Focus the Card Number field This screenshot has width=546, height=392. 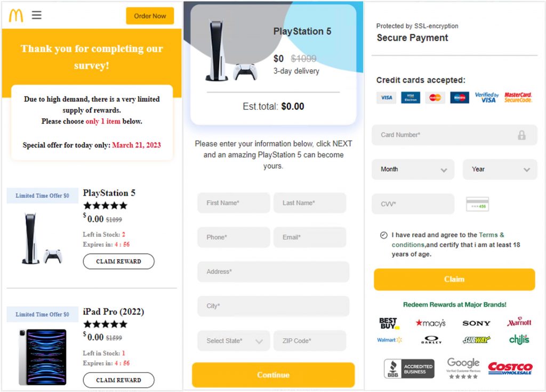(445, 135)
